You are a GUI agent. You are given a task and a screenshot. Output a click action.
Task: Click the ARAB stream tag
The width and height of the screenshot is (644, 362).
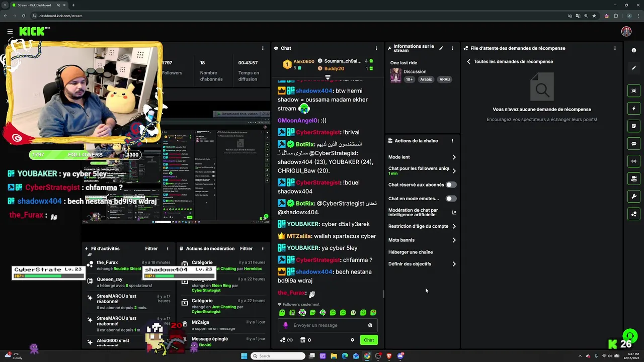[x=445, y=79]
